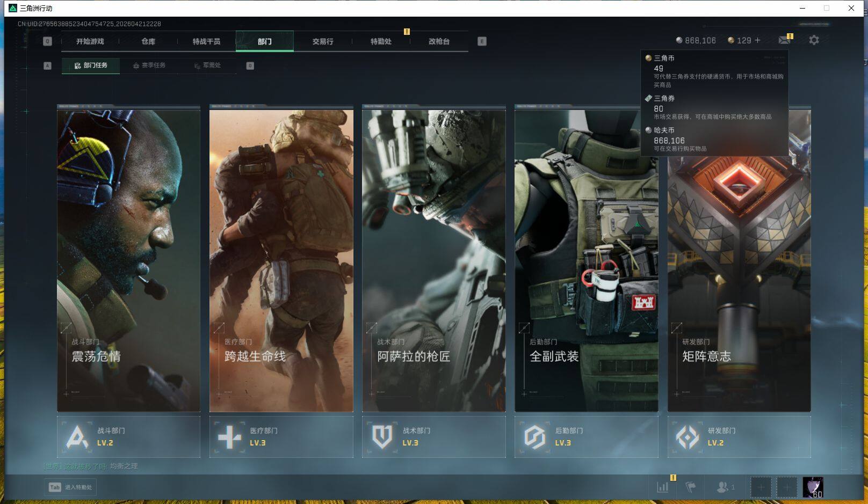Open the mail inbox envelope icon
The height and width of the screenshot is (504, 868).
click(784, 40)
